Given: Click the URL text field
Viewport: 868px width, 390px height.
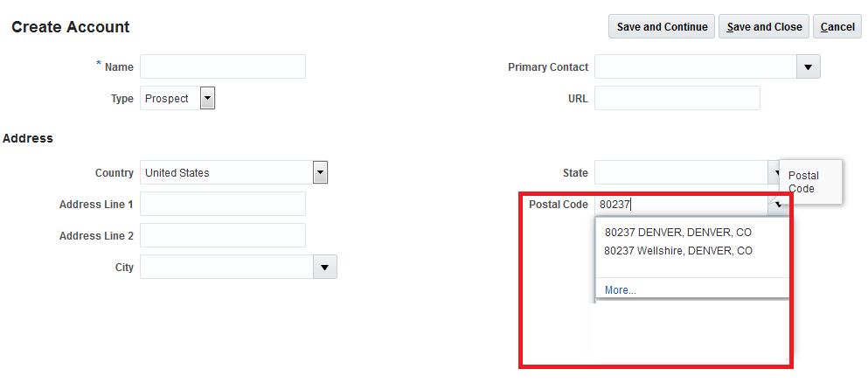Looking at the screenshot, I should tap(677, 98).
